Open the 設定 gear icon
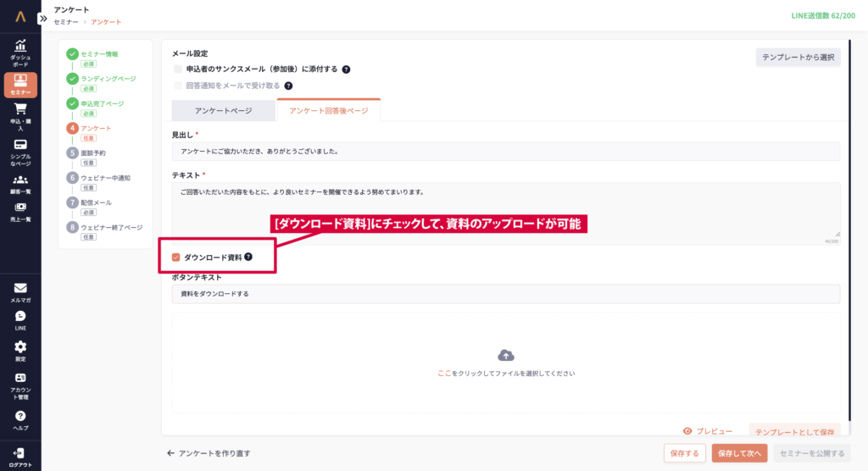This screenshot has height=471, width=868. click(x=20, y=346)
